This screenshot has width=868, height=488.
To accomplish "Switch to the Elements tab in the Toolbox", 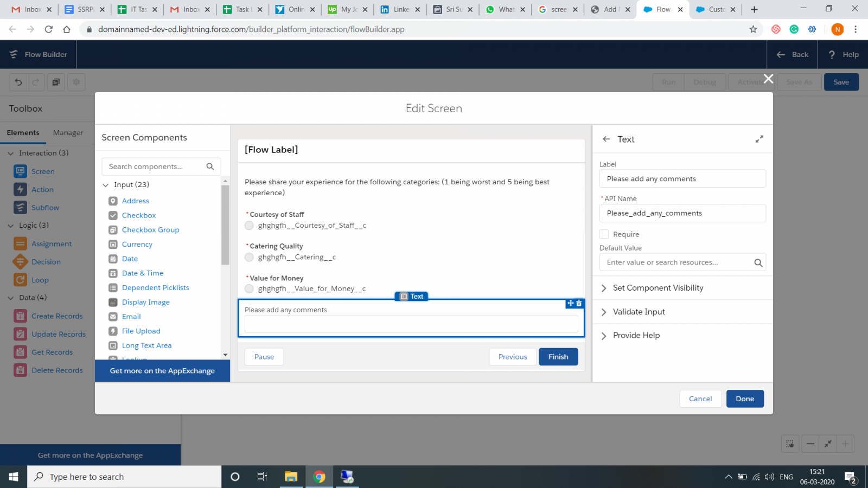I will coord(23,133).
